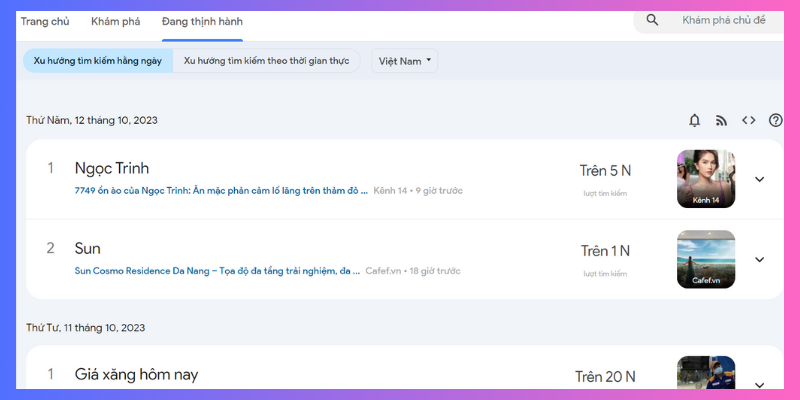This screenshot has width=800, height=400.
Task: Open the Việt Nam country dropdown
Action: tap(405, 61)
